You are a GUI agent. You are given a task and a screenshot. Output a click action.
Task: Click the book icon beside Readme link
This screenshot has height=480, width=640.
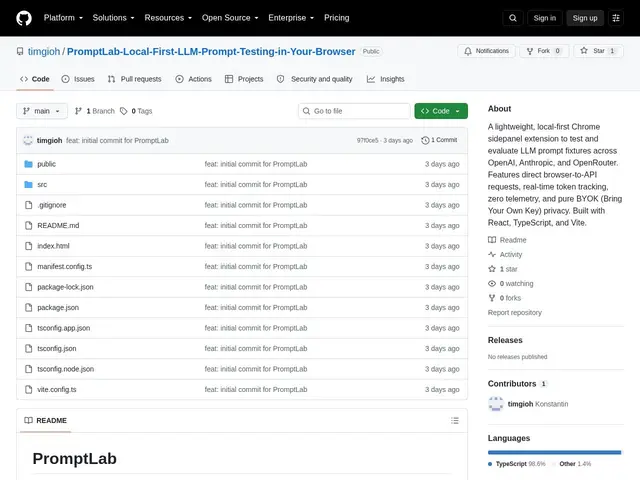click(492, 240)
